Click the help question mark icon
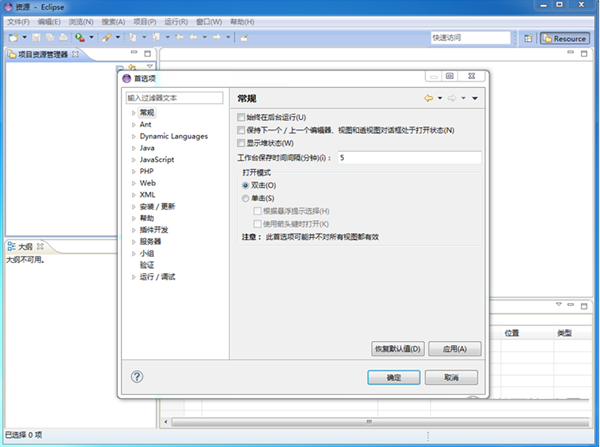The width and height of the screenshot is (600, 447). (137, 377)
